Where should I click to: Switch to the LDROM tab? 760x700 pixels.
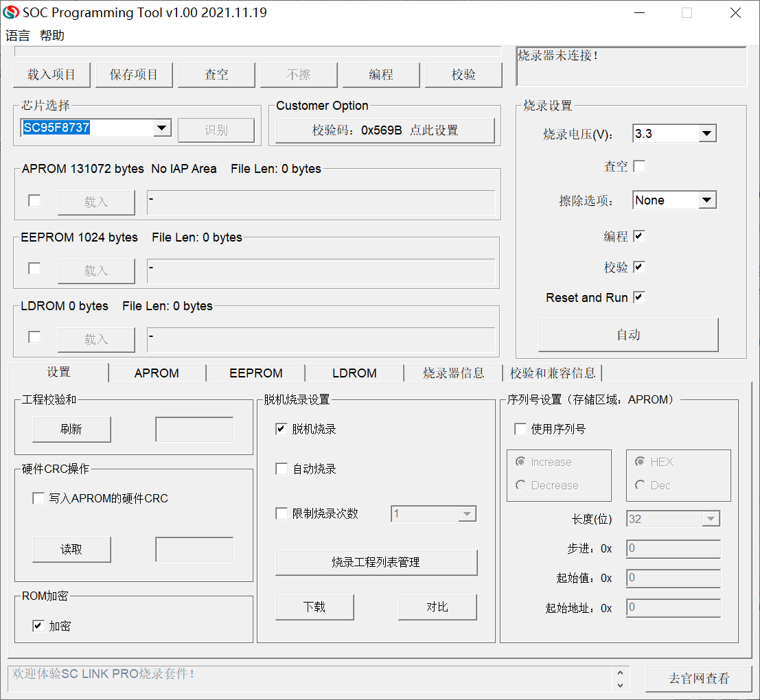click(354, 373)
